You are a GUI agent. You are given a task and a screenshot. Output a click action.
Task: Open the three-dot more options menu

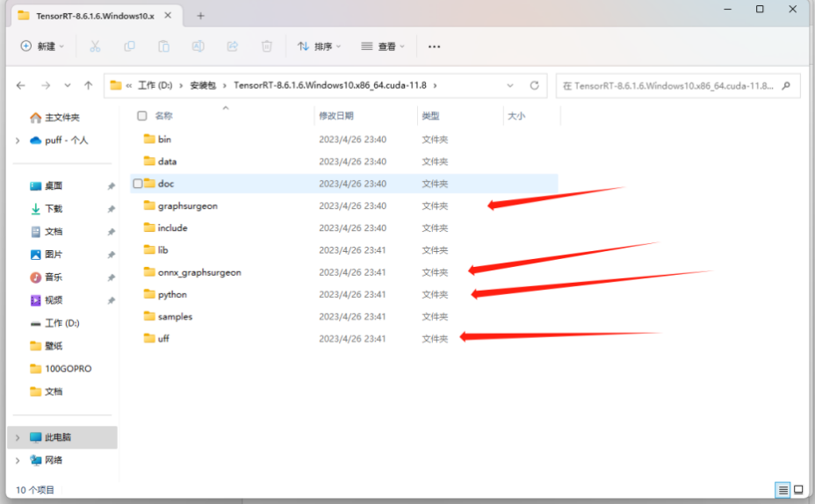[x=434, y=47]
